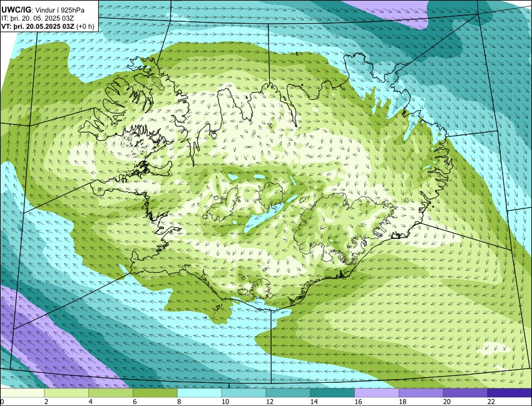This screenshot has height=406, width=532.
Task: Click the legend value '6'
Action: tap(135, 402)
